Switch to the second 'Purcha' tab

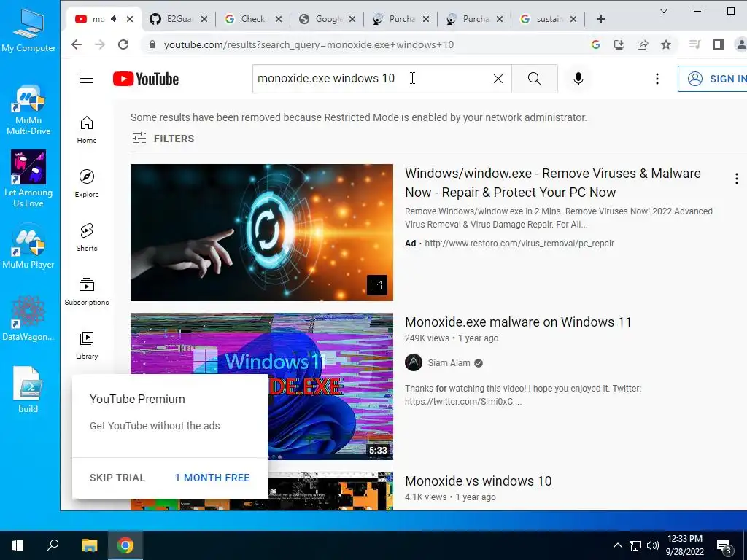tap(475, 19)
